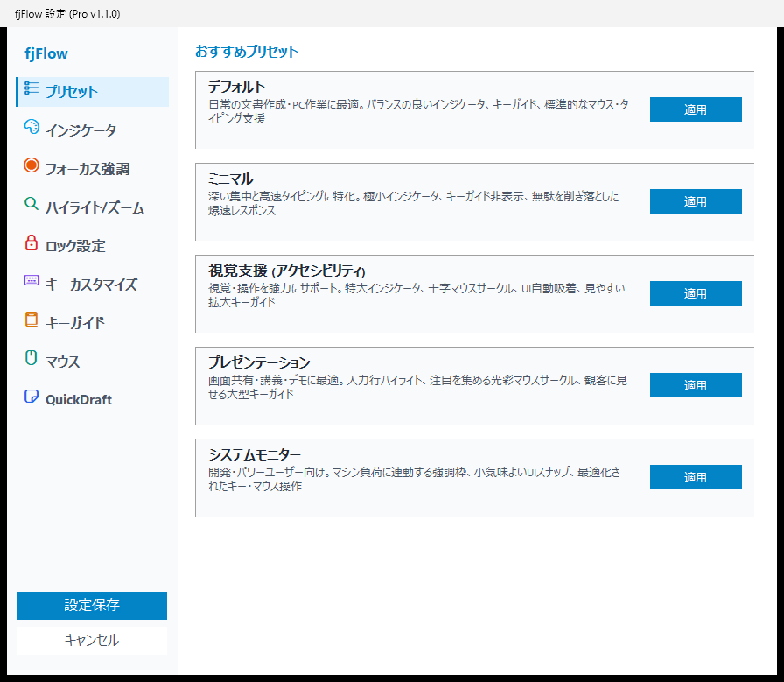Click the blue QuickDraft note icon
This screenshot has height=682, width=784.
tap(31, 397)
